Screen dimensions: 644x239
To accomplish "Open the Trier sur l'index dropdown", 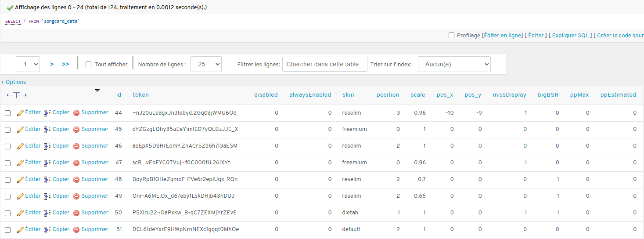I will point(454,64).
